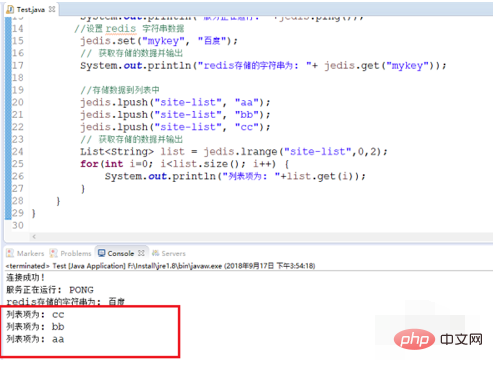Click the println jedis.get("mykey") line
Viewport: 493px width, 372px height.
click(263, 66)
